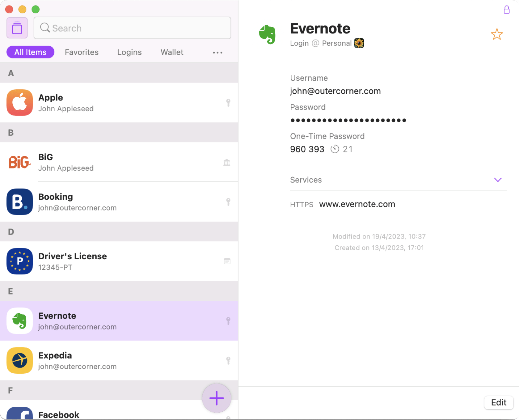Viewport: 519px width, 420px height.
Task: Click the Personal vault sunflower icon
Action: point(359,43)
